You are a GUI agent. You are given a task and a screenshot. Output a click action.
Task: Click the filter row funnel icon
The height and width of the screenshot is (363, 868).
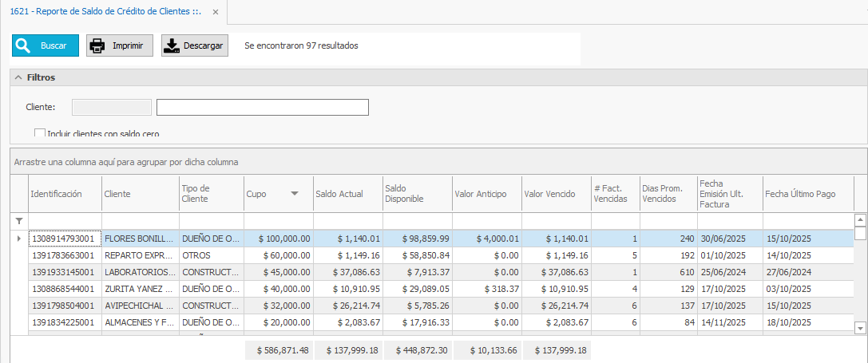tap(19, 220)
